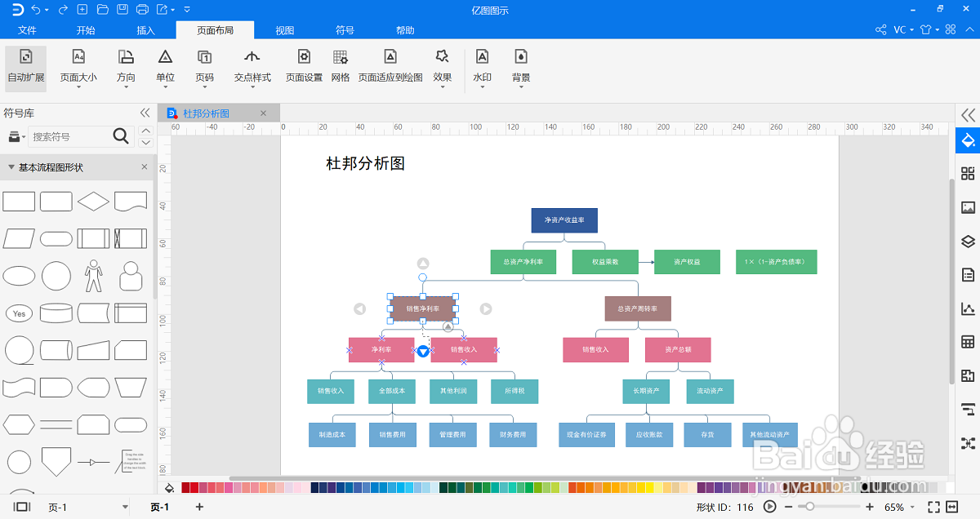Pick a red swatch from bottom color palette
This screenshot has height=519, width=980.
pos(192,488)
